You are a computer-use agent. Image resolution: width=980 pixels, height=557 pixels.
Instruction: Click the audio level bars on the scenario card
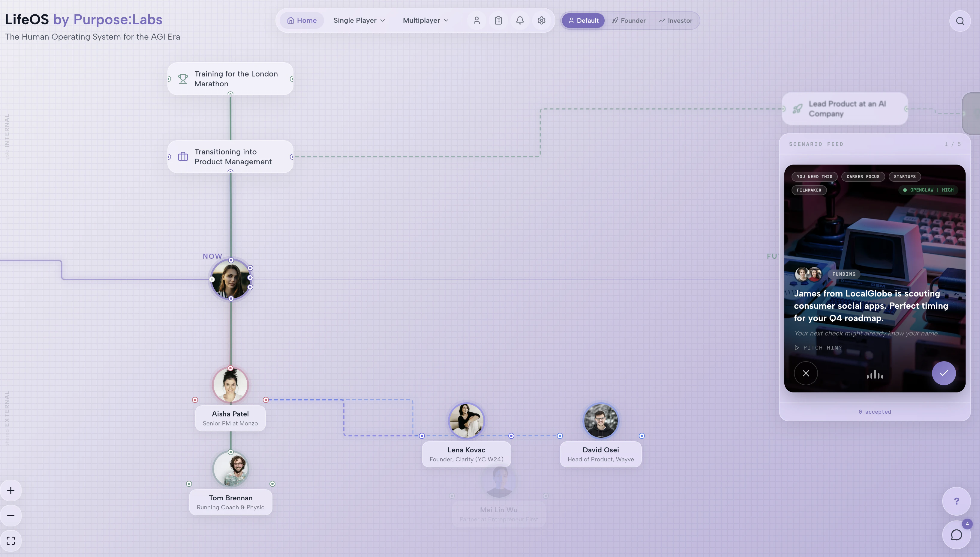tap(875, 374)
